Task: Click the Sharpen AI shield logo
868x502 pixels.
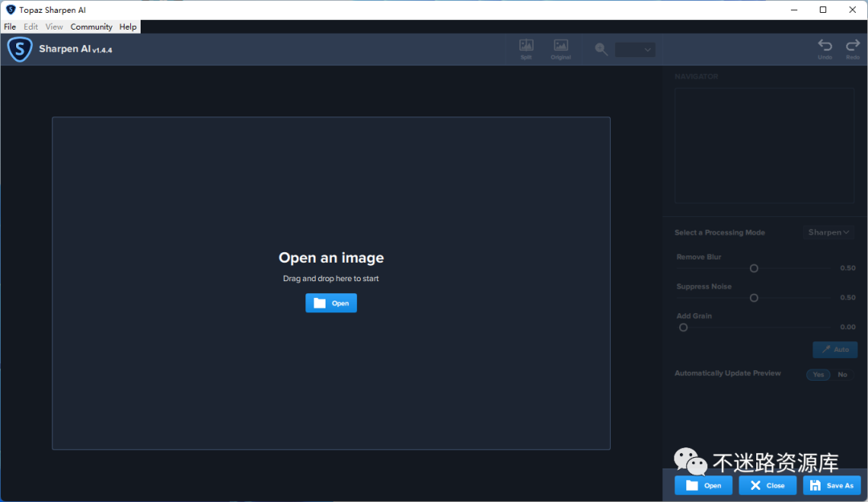Action: coord(19,49)
